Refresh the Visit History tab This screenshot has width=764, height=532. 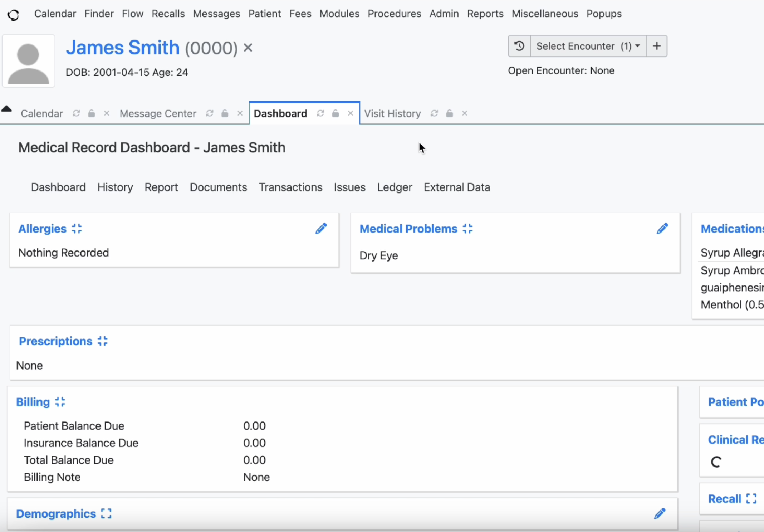point(434,113)
